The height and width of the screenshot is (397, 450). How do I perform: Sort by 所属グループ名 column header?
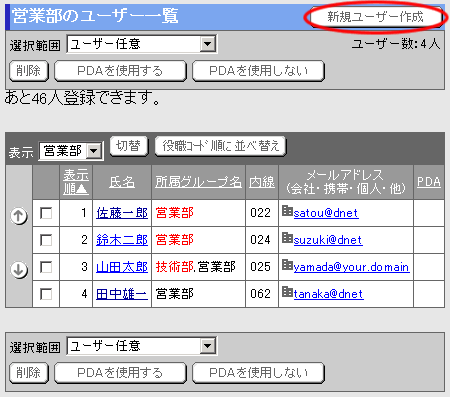[x=198, y=182]
